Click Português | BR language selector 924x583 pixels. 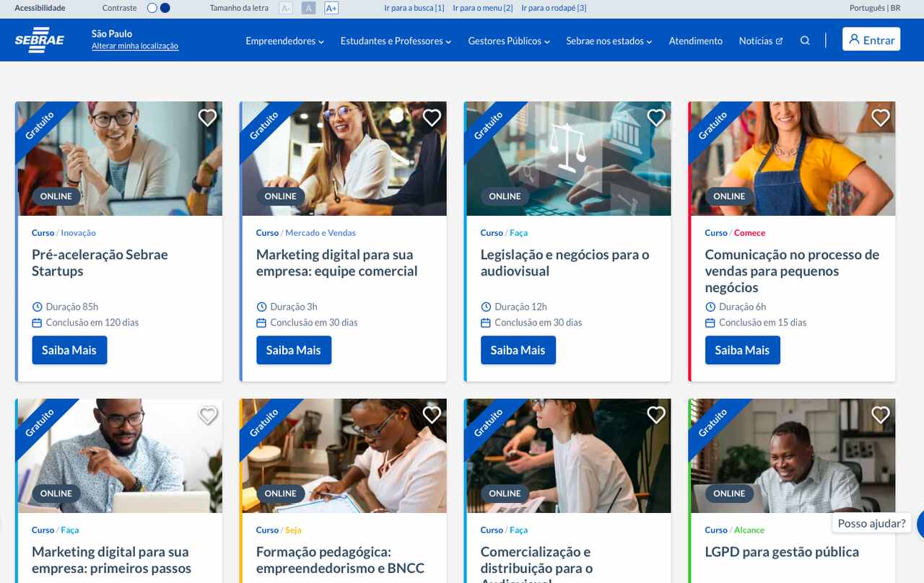pyautogui.click(x=875, y=8)
